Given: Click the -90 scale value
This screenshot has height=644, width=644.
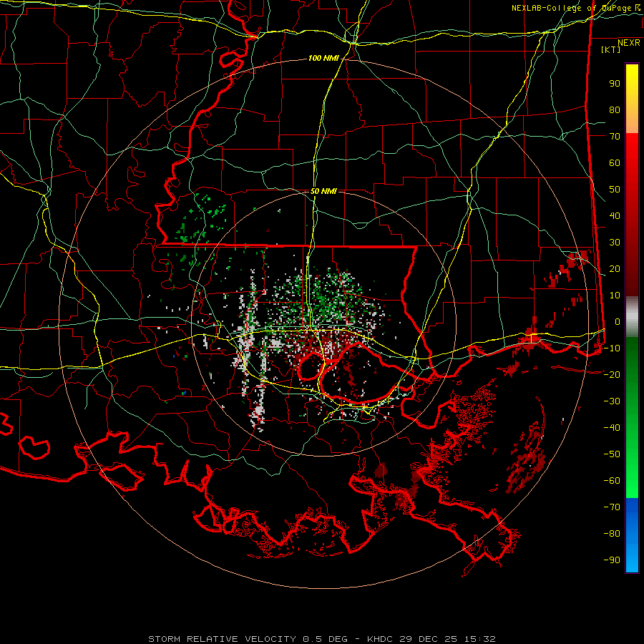Looking at the screenshot, I should [x=612, y=560].
